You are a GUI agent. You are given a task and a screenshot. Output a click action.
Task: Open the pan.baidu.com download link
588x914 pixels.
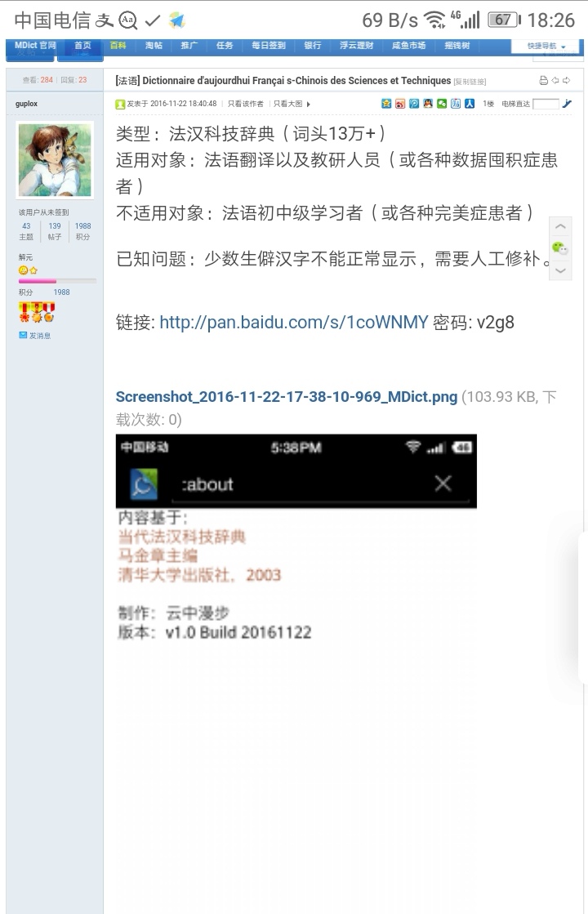294,323
